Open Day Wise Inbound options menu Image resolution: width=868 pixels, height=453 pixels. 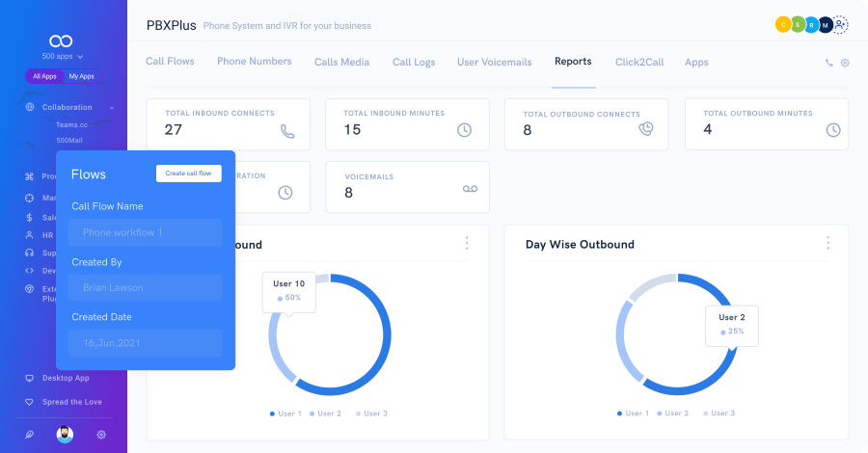pos(467,243)
